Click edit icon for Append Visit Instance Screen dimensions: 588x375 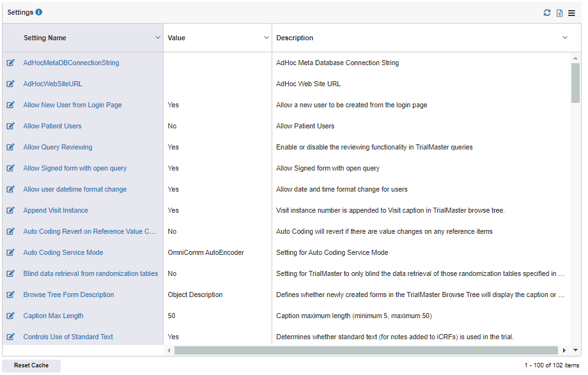10,210
